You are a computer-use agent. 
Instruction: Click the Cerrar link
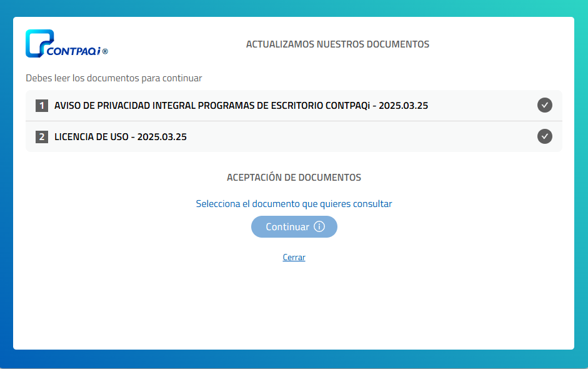pyautogui.click(x=294, y=257)
